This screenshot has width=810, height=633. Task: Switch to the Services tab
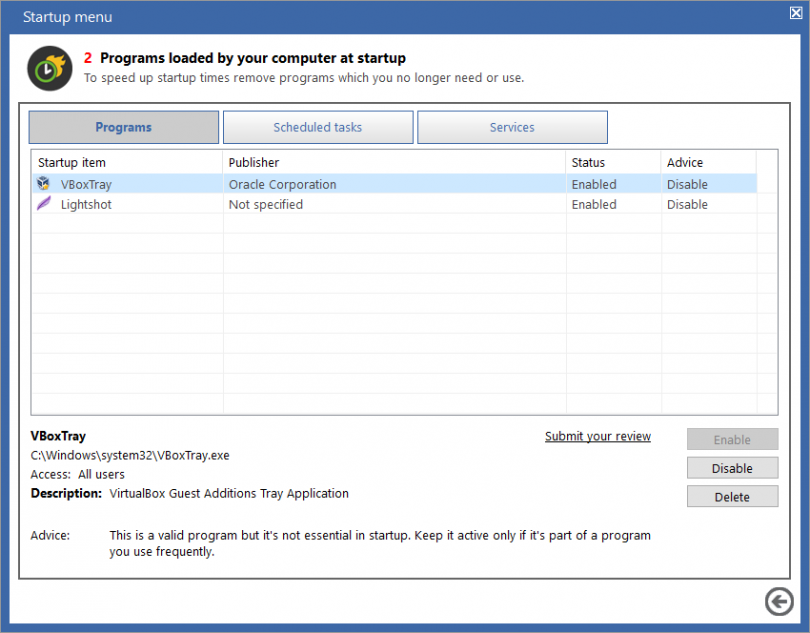[x=512, y=127]
